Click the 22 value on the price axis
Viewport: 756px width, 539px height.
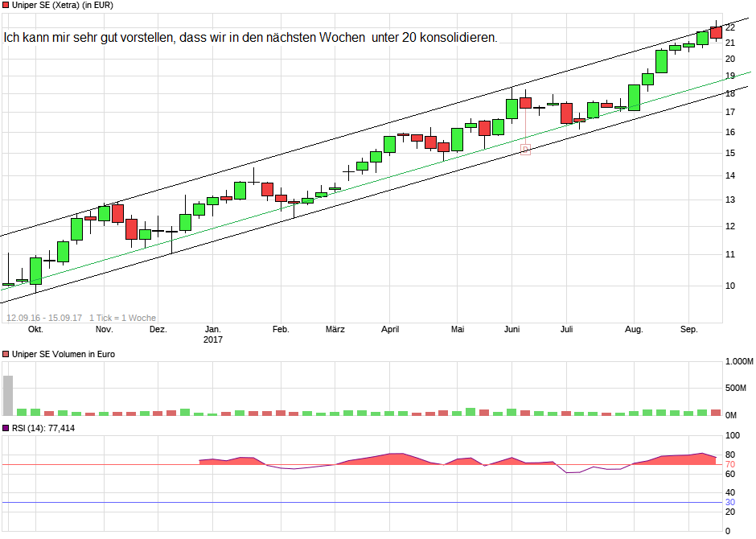pos(730,27)
